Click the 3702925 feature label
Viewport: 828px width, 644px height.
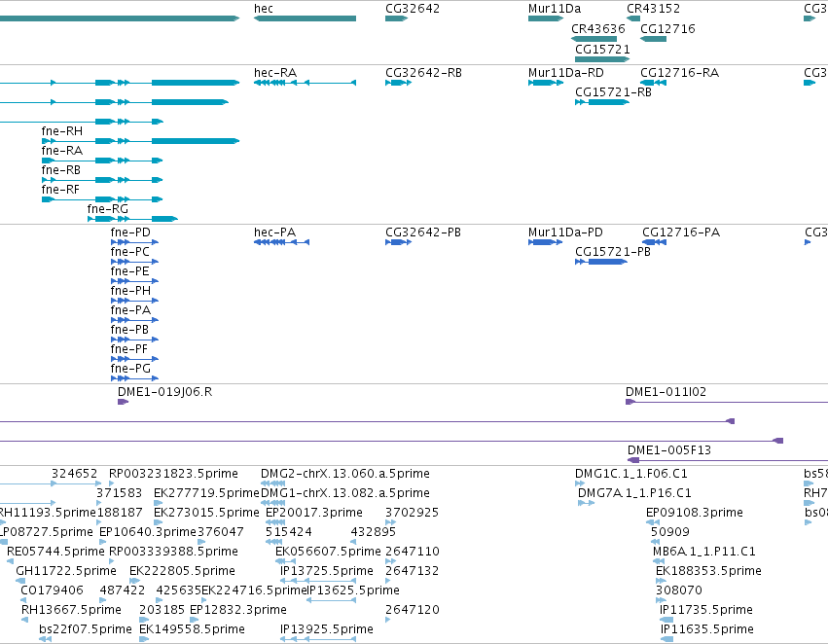point(412,513)
